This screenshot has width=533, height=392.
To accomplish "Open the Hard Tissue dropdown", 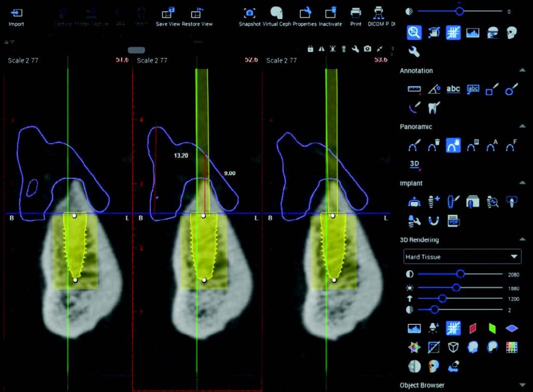I will point(513,256).
